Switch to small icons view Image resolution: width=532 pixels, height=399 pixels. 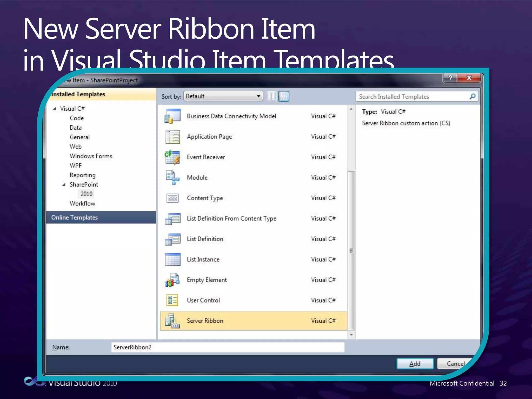[271, 96]
